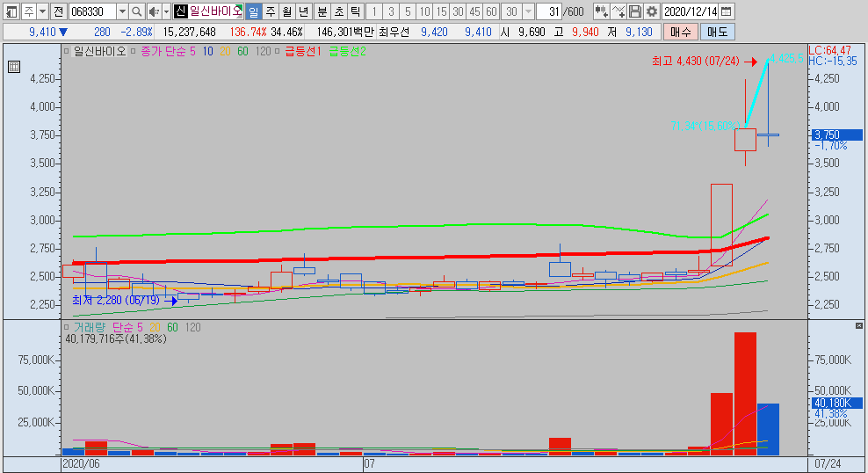Screen dimensions: 868x473
Task: Focus the stock code field 068330
Action: pos(92,11)
